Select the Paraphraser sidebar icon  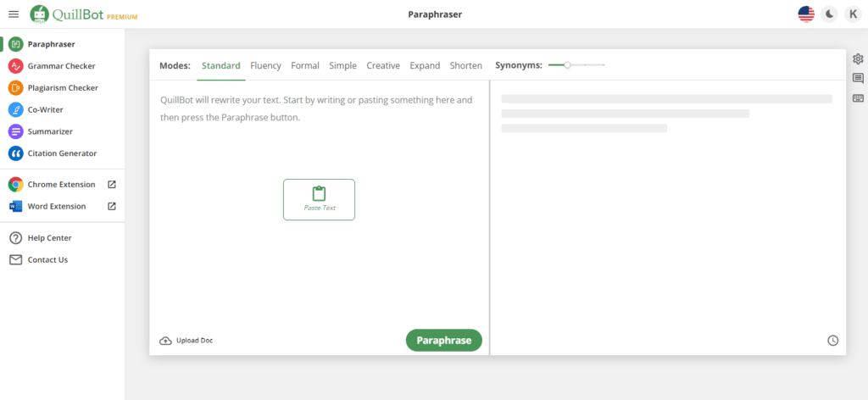(x=15, y=44)
